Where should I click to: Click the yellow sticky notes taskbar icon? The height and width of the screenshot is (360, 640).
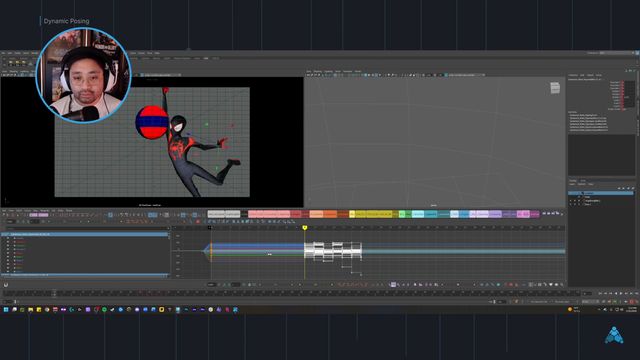(39, 310)
